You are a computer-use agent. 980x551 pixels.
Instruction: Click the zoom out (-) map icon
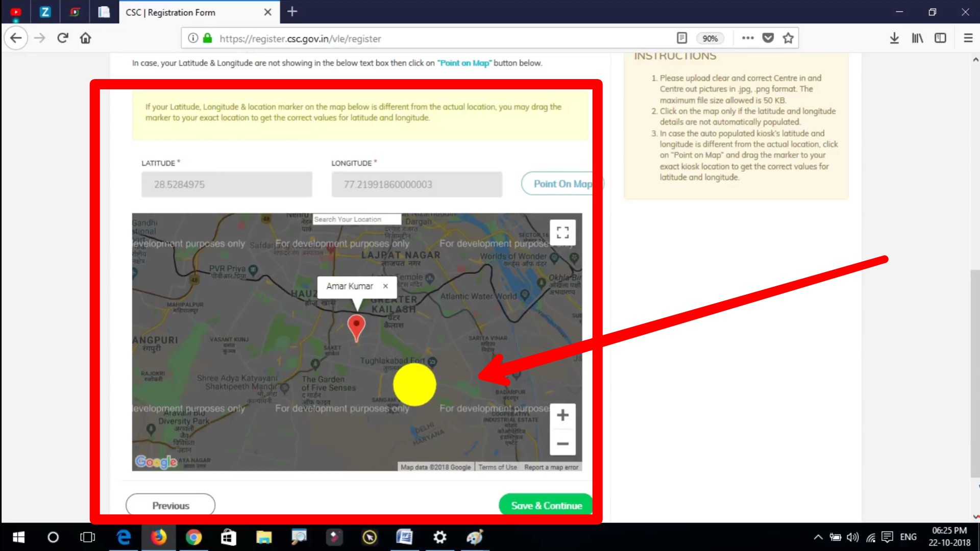tap(561, 443)
